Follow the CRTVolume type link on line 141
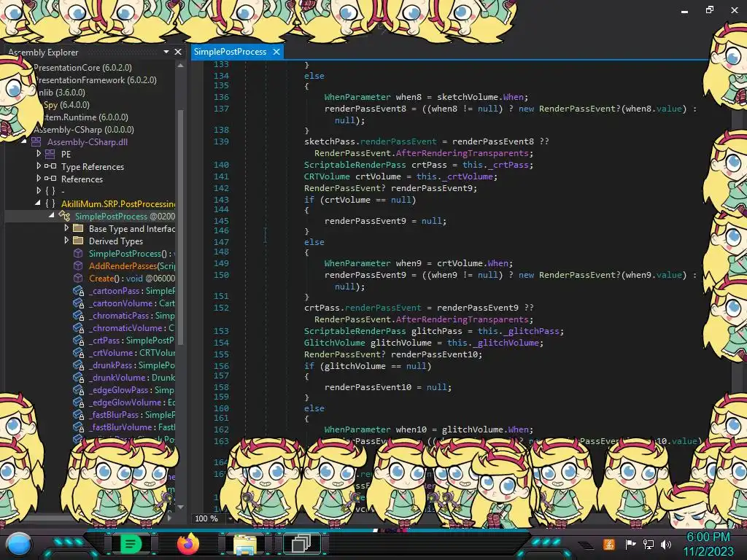Image resolution: width=747 pixels, height=560 pixels. (x=327, y=176)
